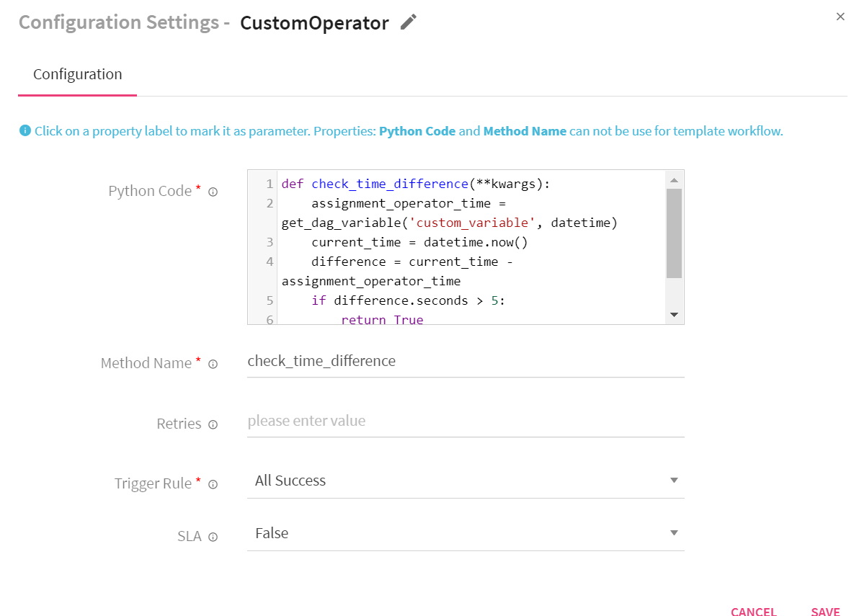Cancel the configuration changes

point(754,611)
